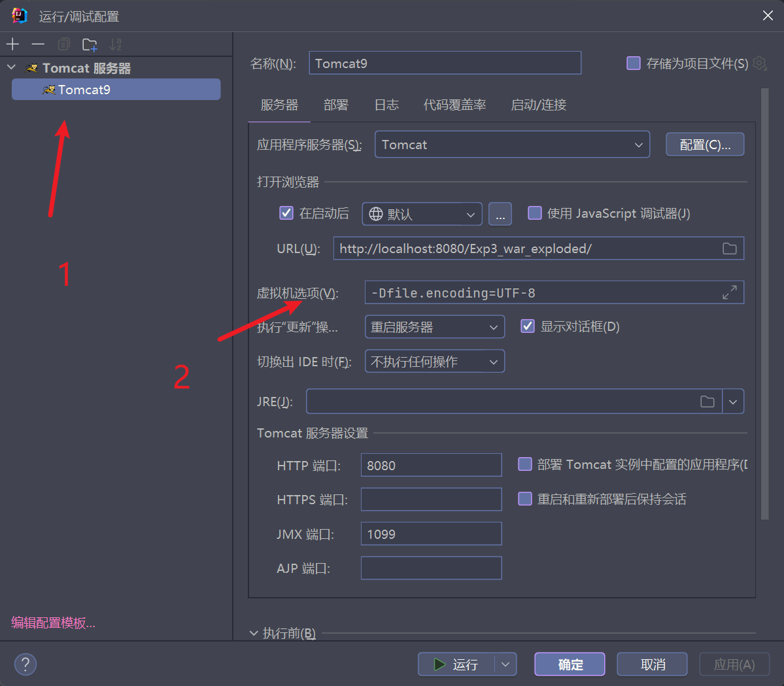Sort configurations alphabetically
This screenshot has width=784, height=686.
coord(116,44)
